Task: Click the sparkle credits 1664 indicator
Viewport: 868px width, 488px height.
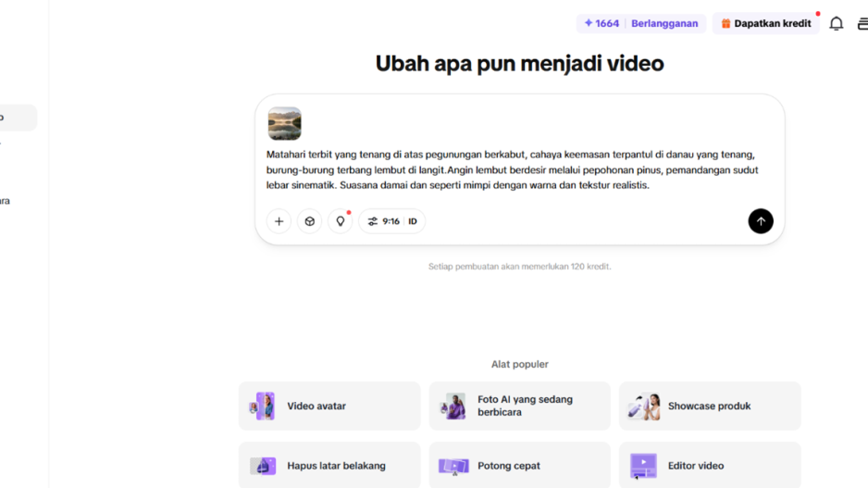Action: 601,24
